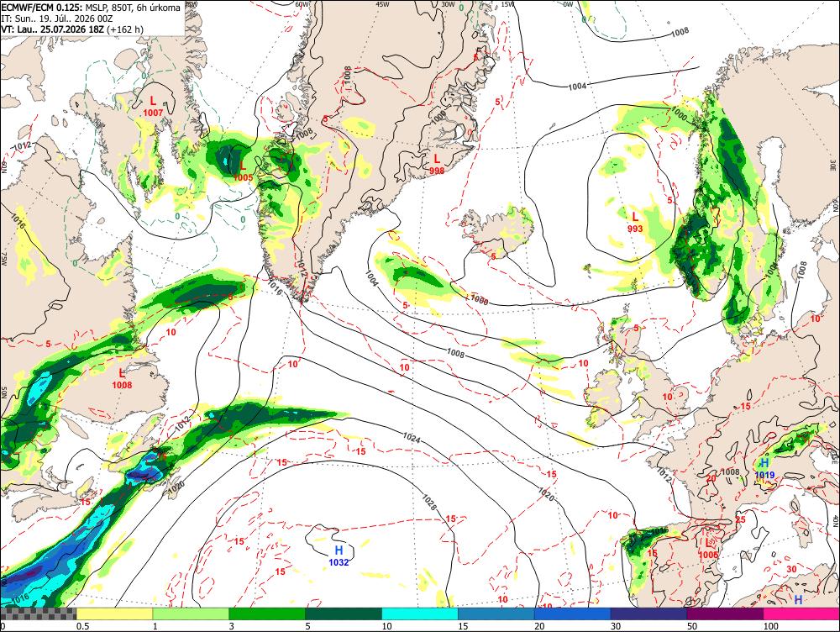The width and height of the screenshot is (840, 632).
Task: Click the cyan 10–15 legend color block
Action: [x=420, y=614]
